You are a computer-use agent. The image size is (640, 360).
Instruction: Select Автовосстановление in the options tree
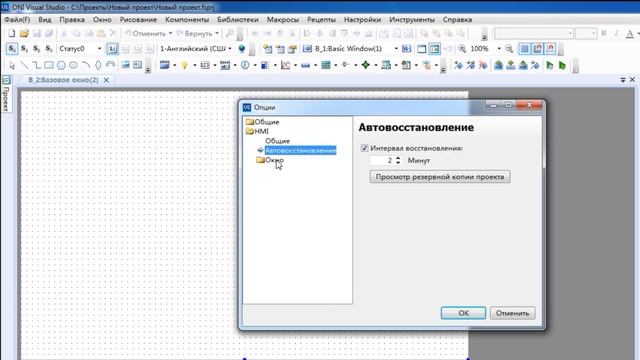point(300,150)
